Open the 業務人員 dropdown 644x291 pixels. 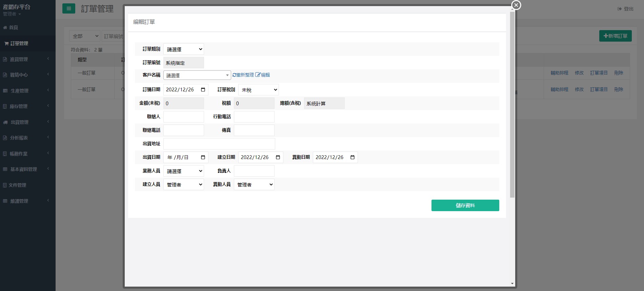click(184, 171)
